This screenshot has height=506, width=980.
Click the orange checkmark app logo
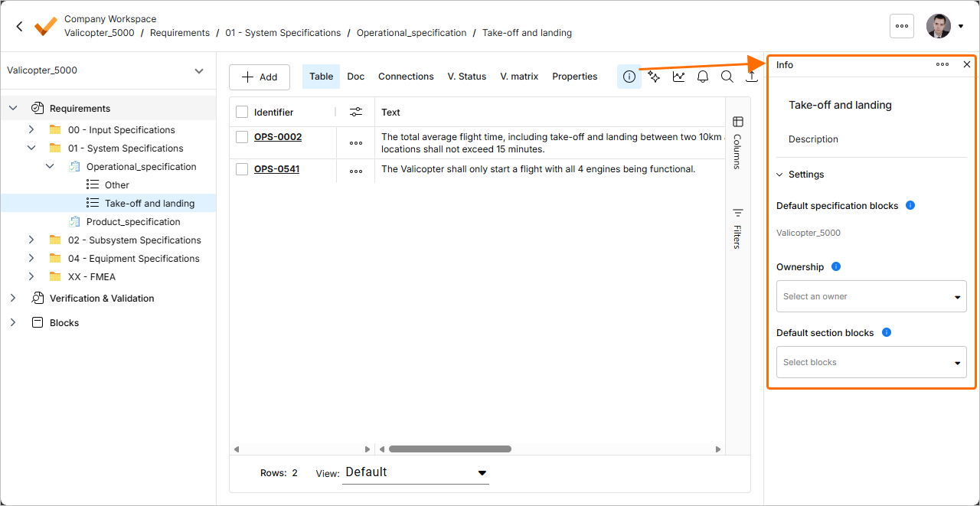46,26
